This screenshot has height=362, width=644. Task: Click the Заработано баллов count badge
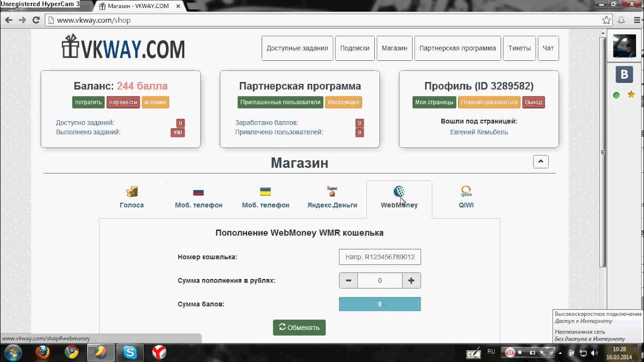tap(359, 123)
